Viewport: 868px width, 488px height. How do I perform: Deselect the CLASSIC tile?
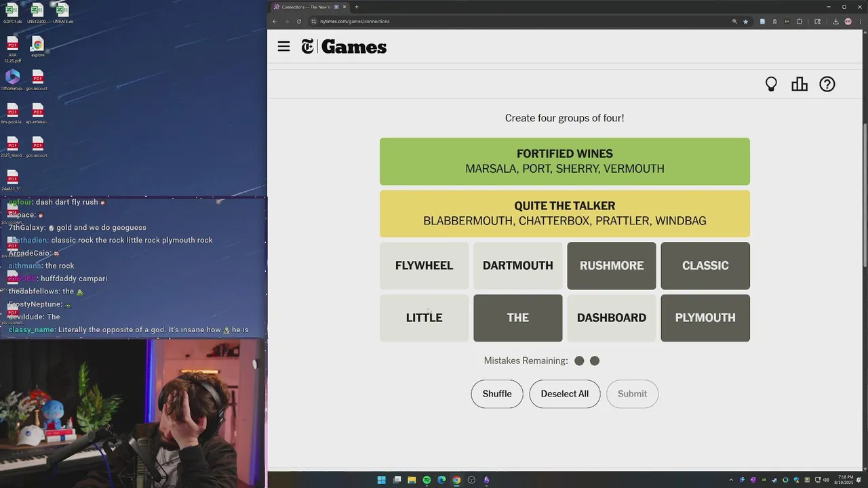click(705, 266)
